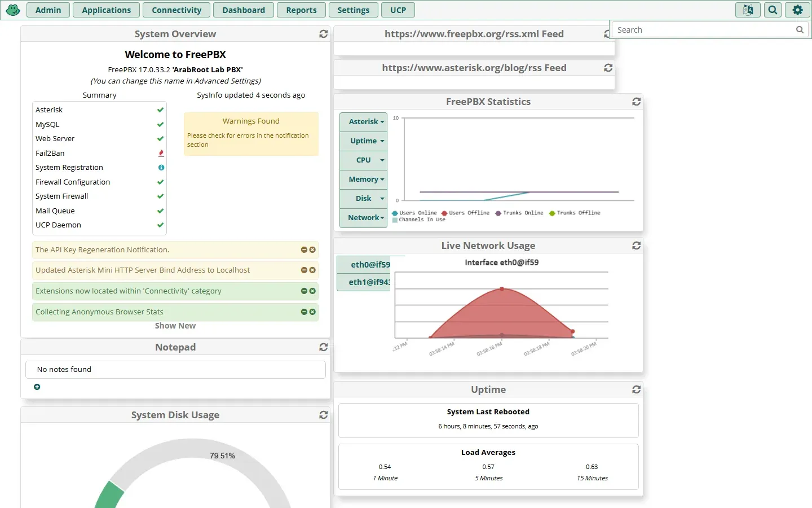
Task: Toggle the Users Online legend entry
Action: coord(414,213)
